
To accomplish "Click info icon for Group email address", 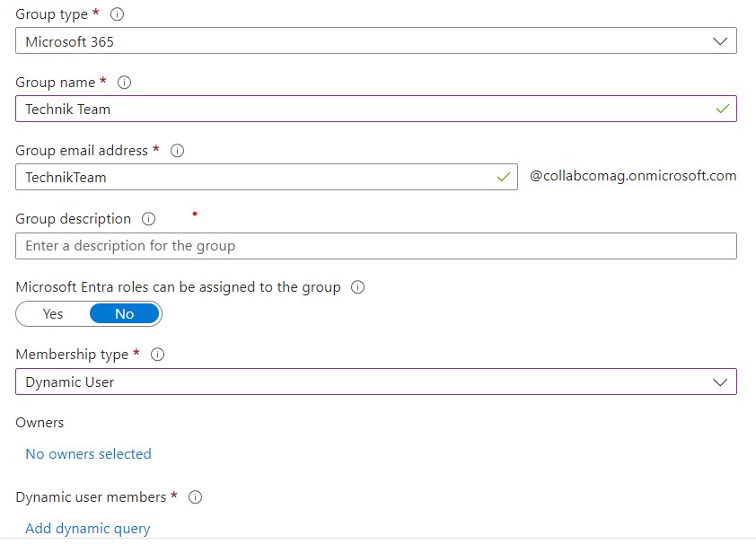I will click(x=177, y=151).
